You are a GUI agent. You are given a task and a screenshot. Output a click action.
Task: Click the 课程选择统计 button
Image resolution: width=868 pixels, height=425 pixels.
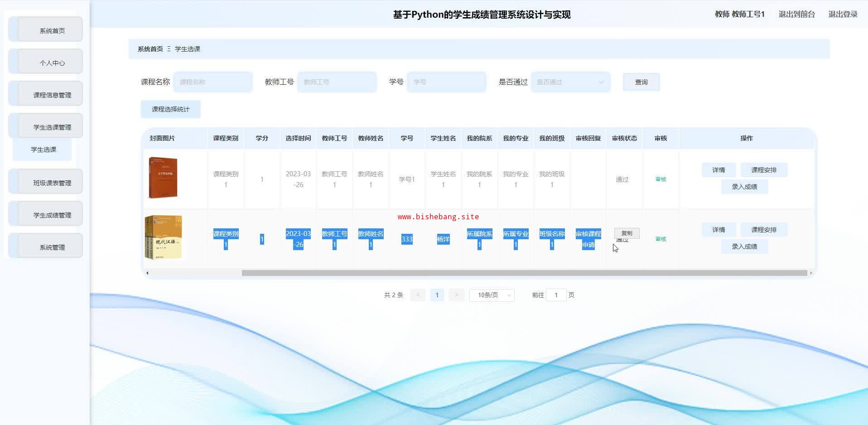tap(170, 109)
